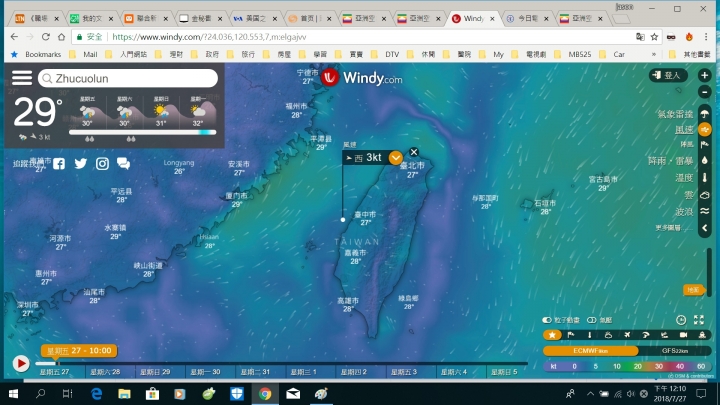Toggle the 氣壓 pressure isolines switch

coord(591,320)
